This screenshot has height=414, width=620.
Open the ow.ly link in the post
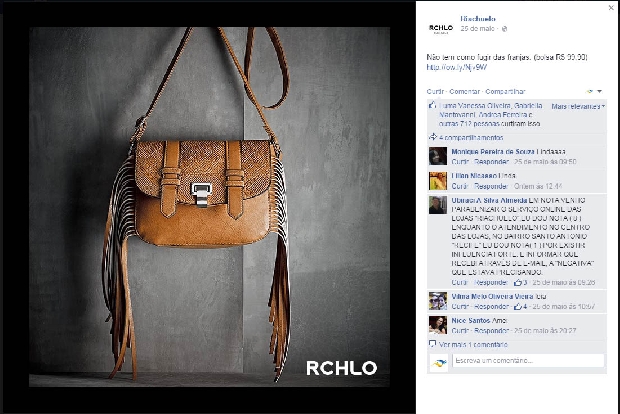click(x=457, y=67)
